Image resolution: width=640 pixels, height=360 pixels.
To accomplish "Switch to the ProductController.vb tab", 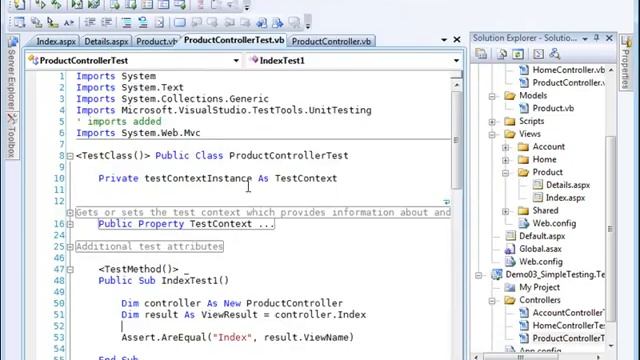I will click(331, 41).
